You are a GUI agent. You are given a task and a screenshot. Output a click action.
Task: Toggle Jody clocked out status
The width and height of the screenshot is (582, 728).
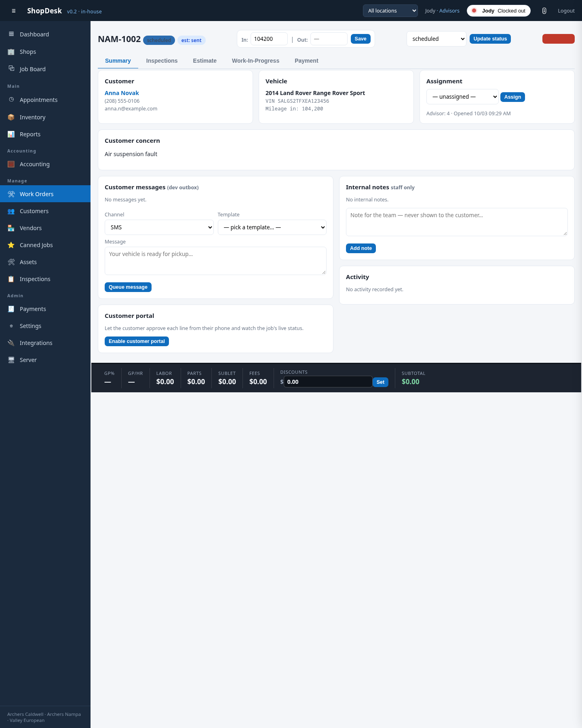pyautogui.click(x=499, y=11)
